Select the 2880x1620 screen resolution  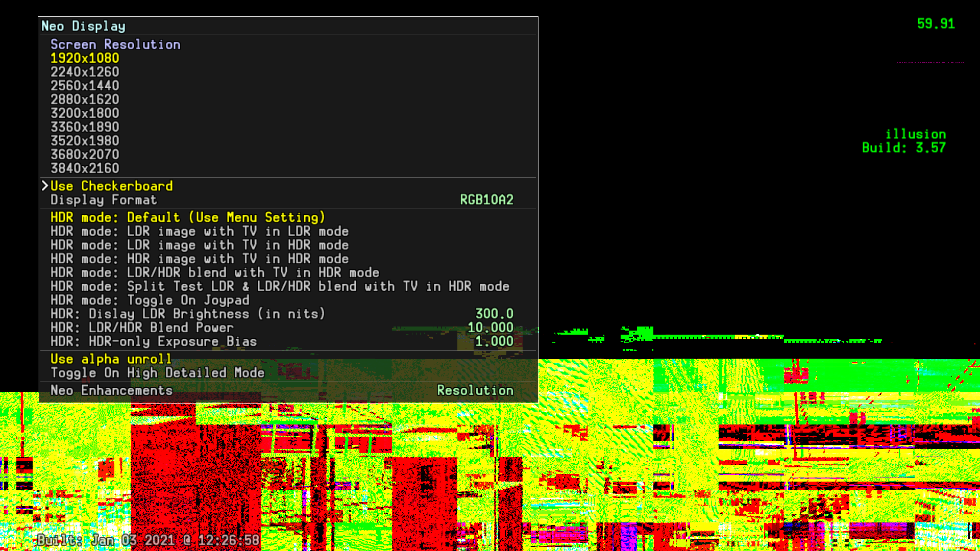pos(85,99)
